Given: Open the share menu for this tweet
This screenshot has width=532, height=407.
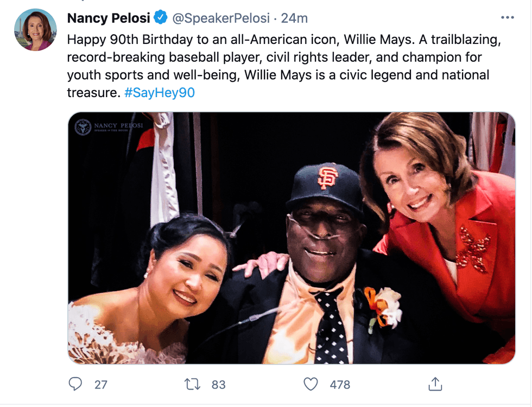Looking at the screenshot, I should pos(434,384).
